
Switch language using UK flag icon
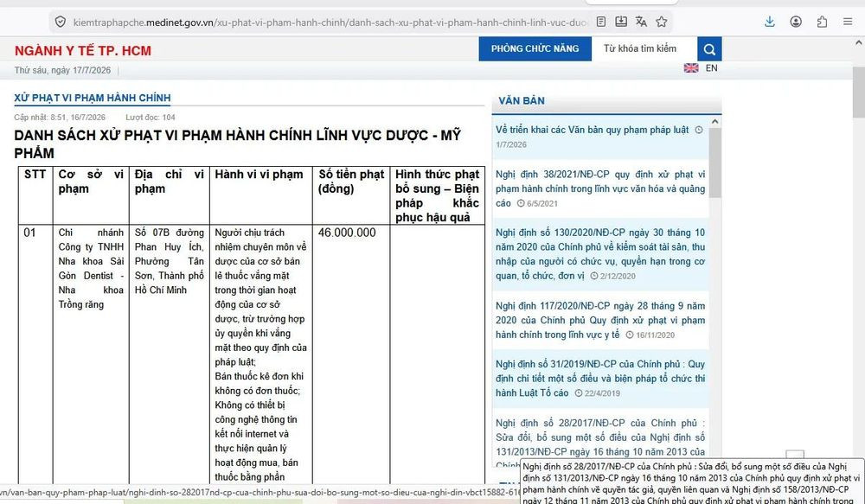pyautogui.click(x=691, y=67)
